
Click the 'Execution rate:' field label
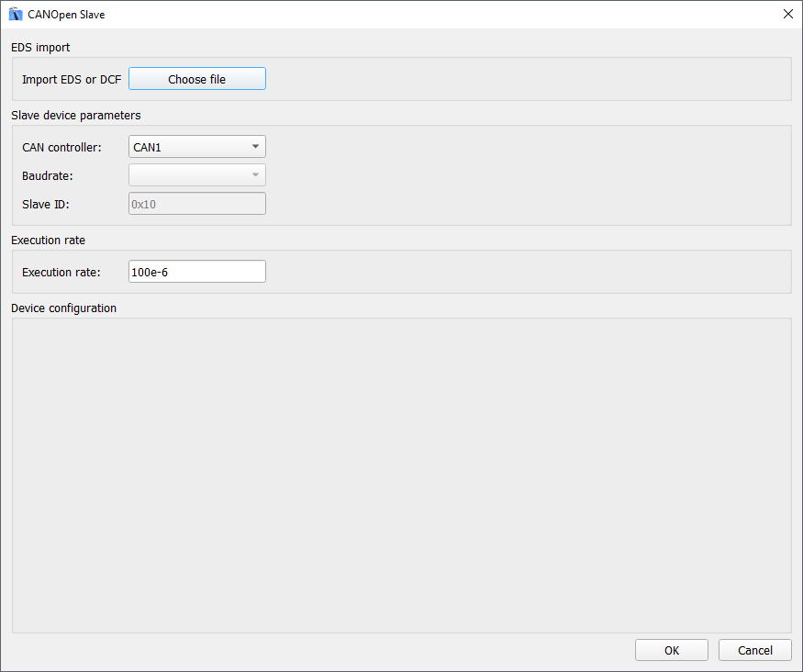pyautogui.click(x=61, y=272)
